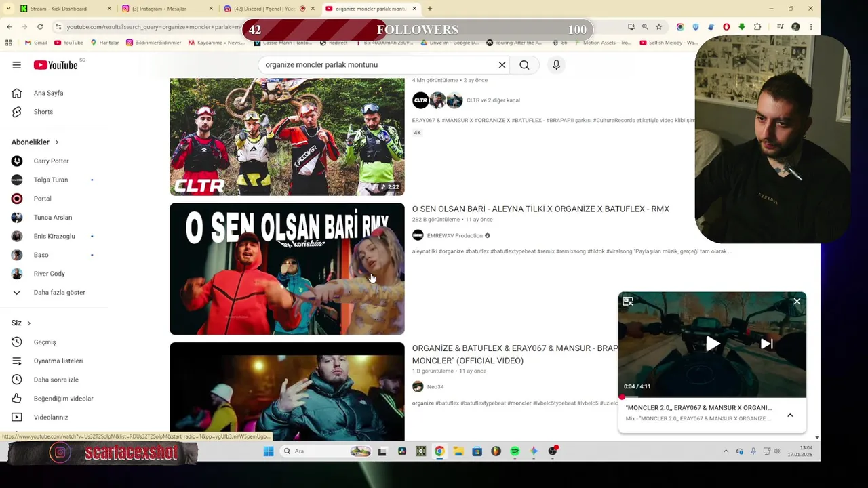Screen dimensions: 868x488
Task: Open File Explorer from taskbar
Action: pyautogui.click(x=458, y=451)
